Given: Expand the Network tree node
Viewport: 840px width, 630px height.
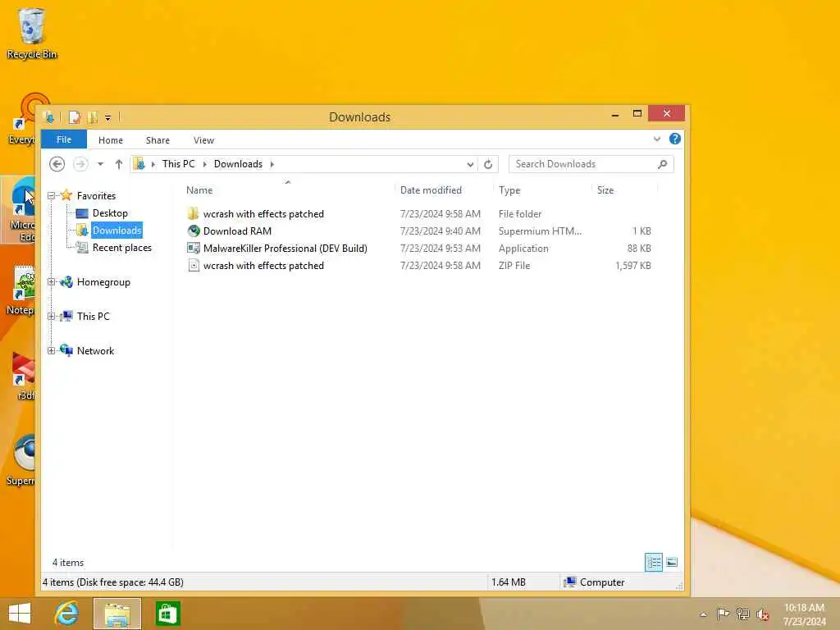Looking at the screenshot, I should point(52,350).
